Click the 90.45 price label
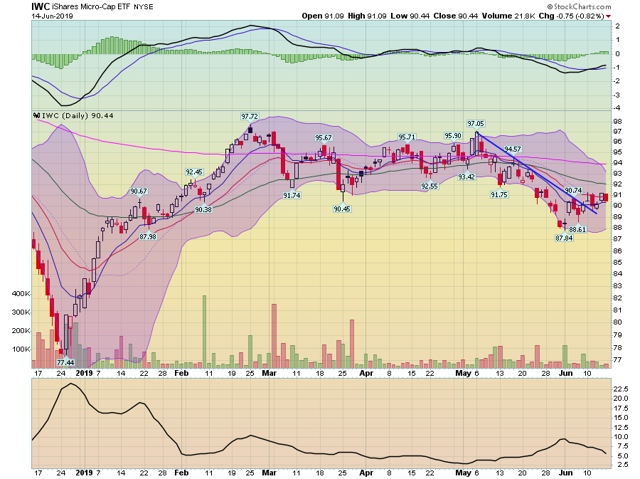This screenshot has height=479, width=640. click(x=342, y=209)
